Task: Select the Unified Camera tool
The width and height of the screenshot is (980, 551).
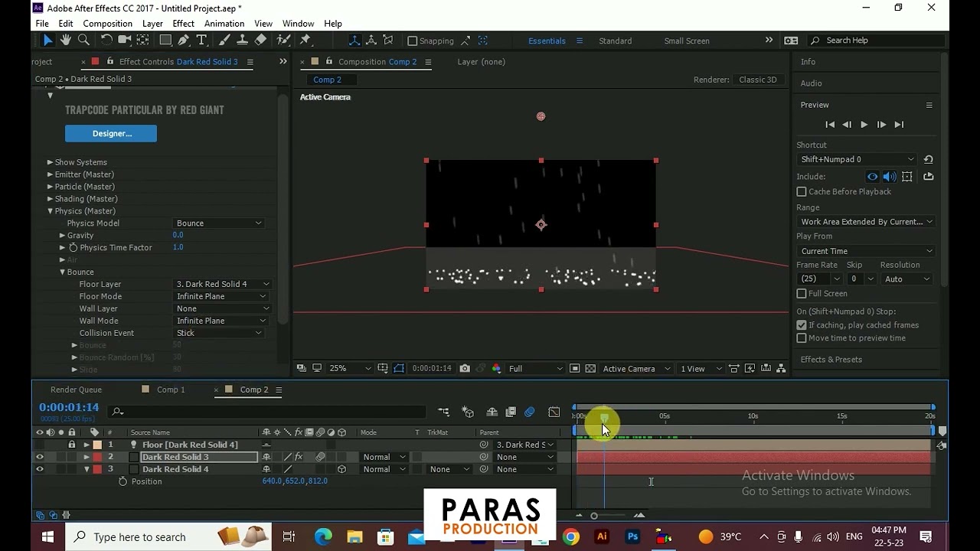Action: click(x=124, y=41)
